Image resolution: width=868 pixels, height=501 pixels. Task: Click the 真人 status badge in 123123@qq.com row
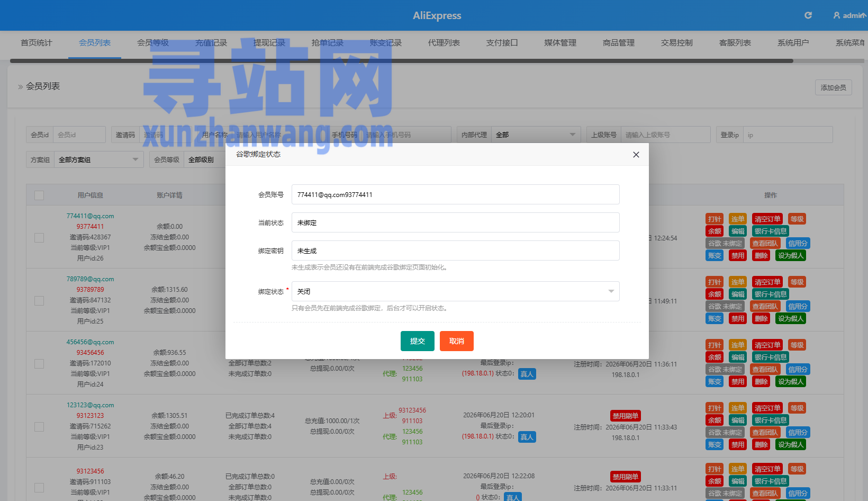527,437
